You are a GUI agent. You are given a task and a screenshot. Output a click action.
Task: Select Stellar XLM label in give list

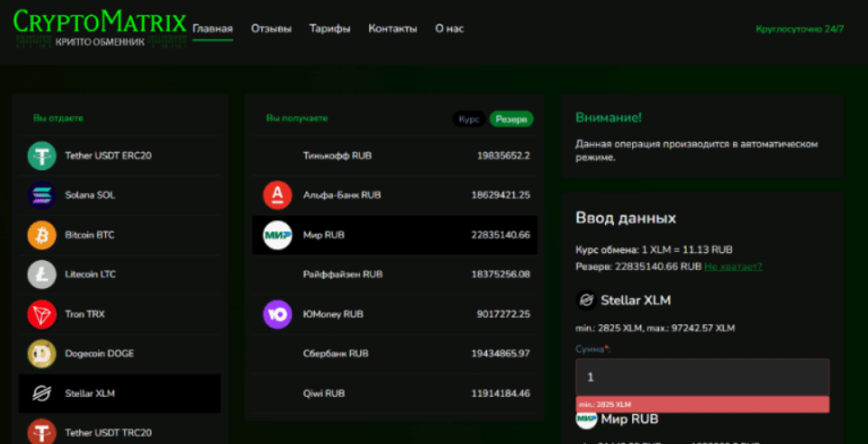click(90, 393)
